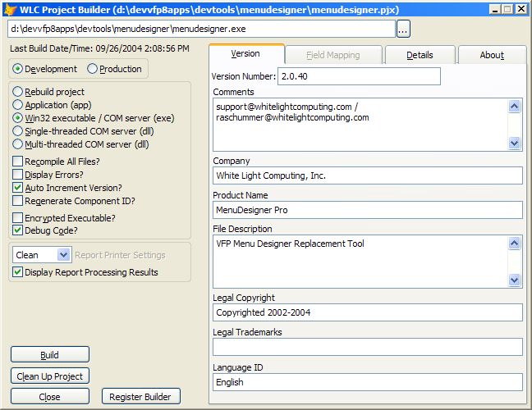Maximize the WLC Project Builder window

[x=508, y=9]
